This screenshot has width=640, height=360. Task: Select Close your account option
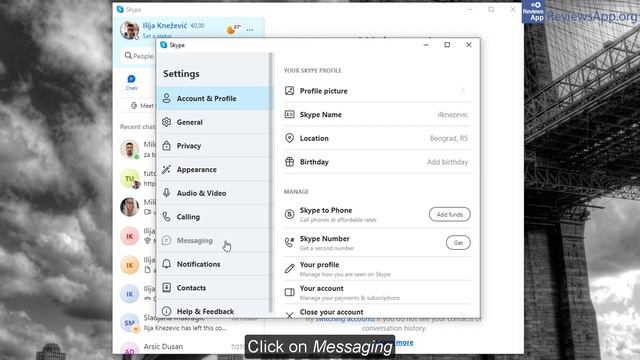(x=377, y=311)
